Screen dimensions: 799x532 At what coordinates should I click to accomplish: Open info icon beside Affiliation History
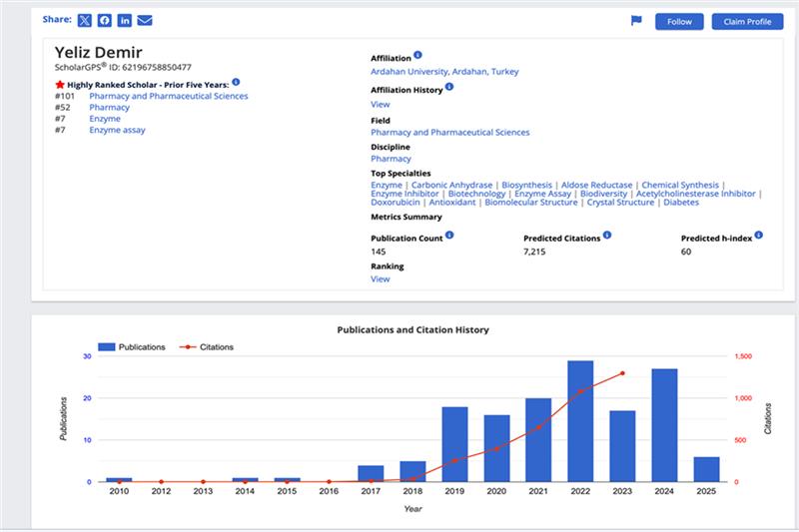tap(448, 87)
